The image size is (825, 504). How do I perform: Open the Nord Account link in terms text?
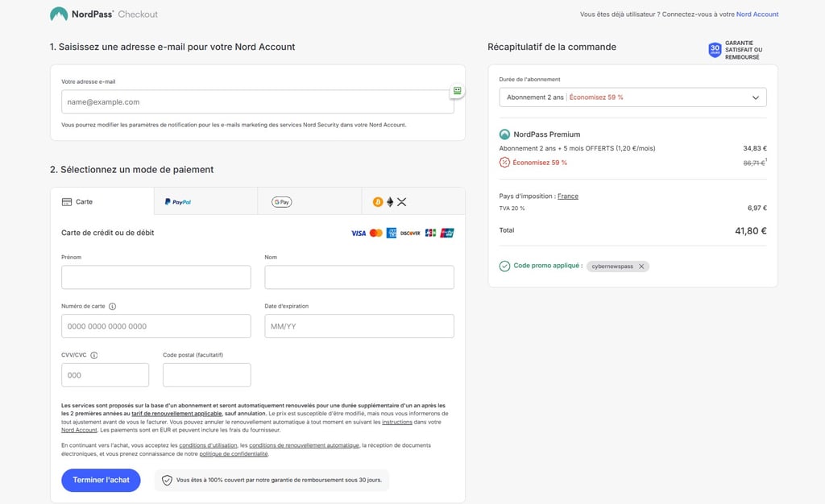pos(79,430)
